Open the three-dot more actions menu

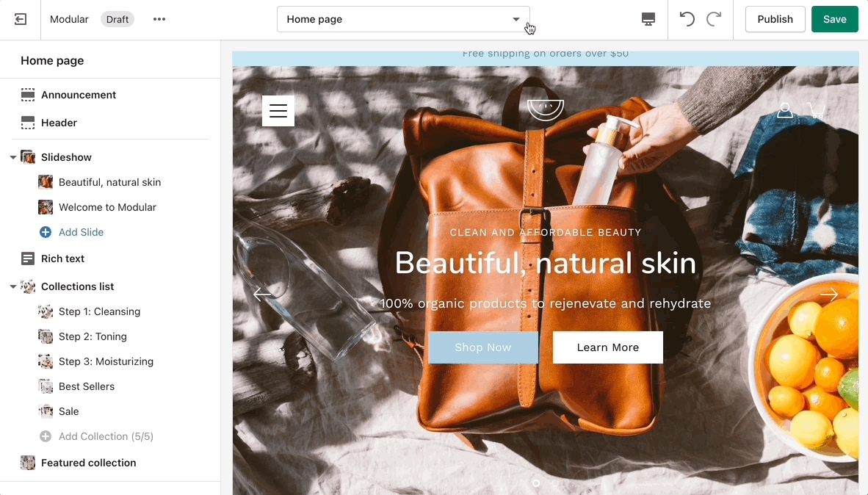(159, 20)
